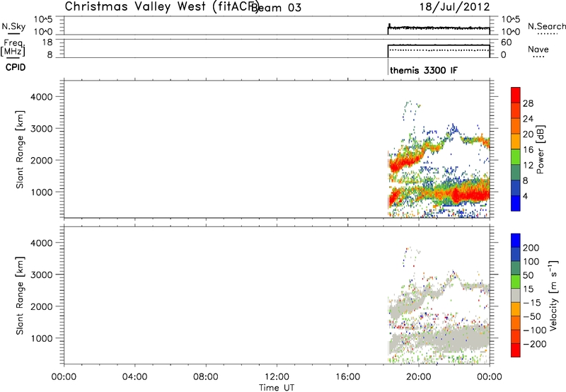Pick the top red power colorbar segment
566x392 pixels.
point(516,96)
